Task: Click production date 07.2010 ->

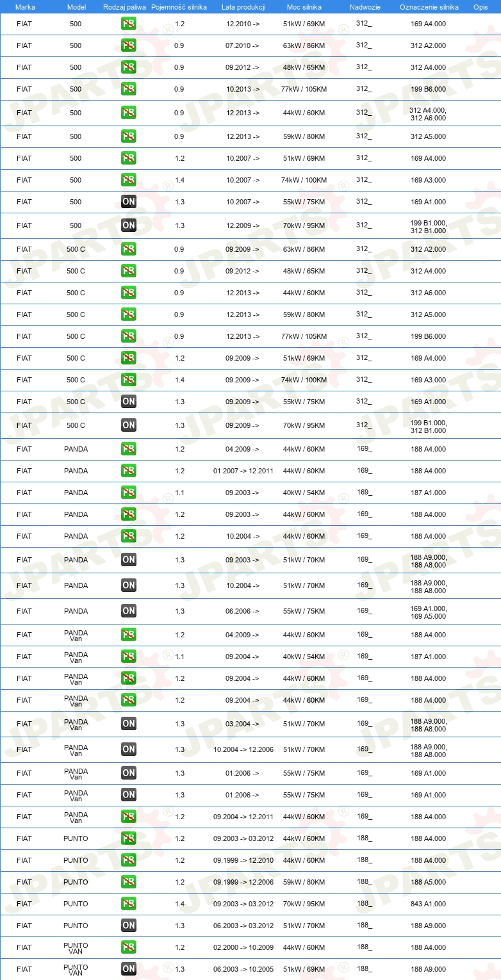Action: pos(243,45)
